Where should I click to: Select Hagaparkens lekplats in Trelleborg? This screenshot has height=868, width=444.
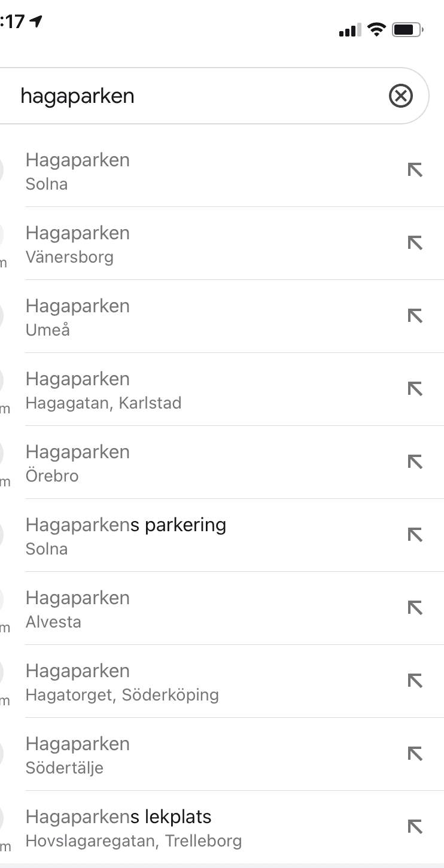(180, 828)
